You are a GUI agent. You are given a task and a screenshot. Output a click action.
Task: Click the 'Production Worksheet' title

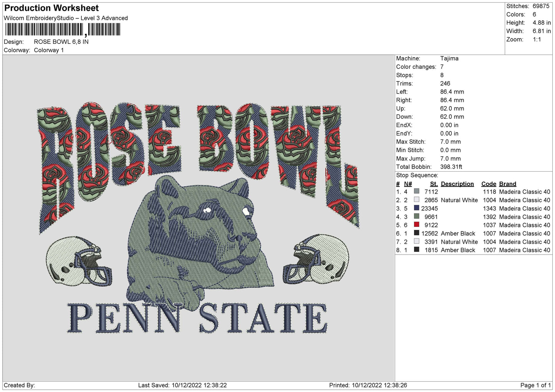(x=51, y=8)
